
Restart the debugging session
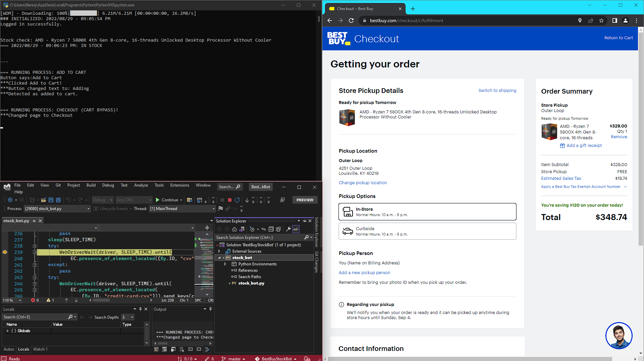[237, 200]
